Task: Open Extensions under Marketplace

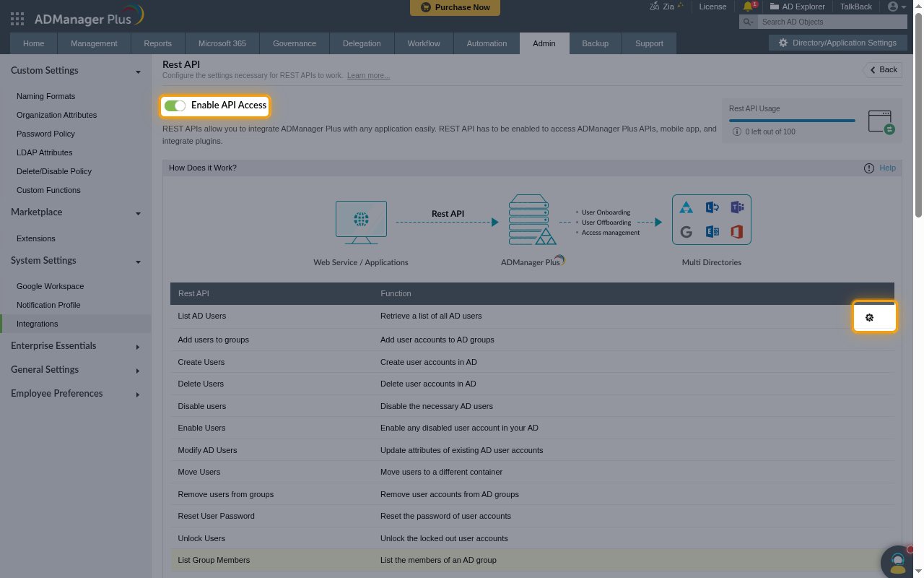Action: tap(36, 238)
